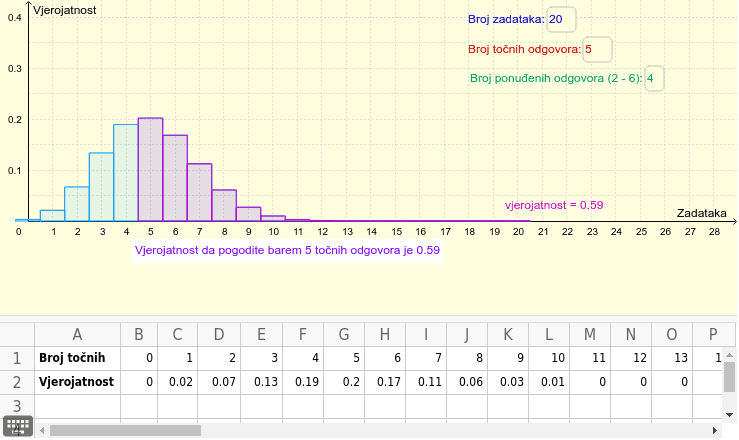This screenshot has width=739, height=440.
Task: Click cell with value 12 in row 1
Action: 631,359
